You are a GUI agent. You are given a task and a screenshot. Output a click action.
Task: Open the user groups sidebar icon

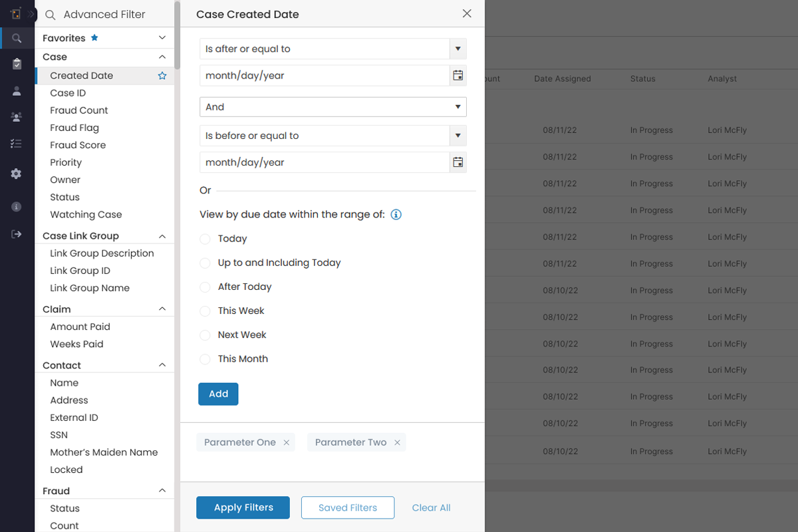17,117
